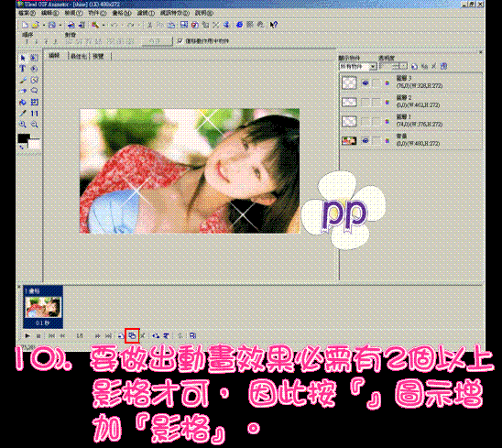Click the duplicate frame icon highlighted red
The width and height of the screenshot is (502, 448).
pyautogui.click(x=132, y=335)
